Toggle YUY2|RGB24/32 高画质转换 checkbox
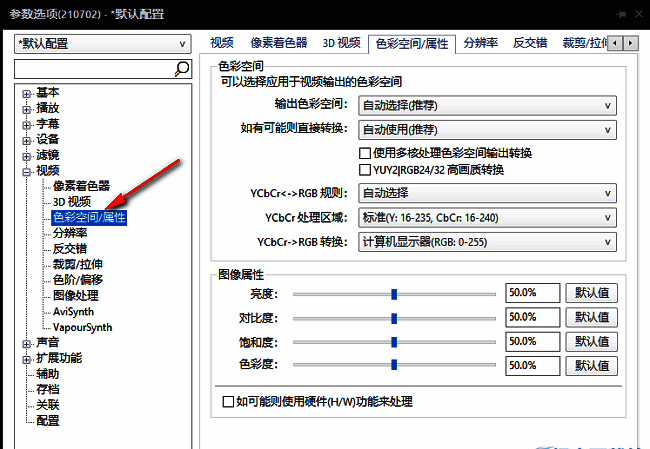The height and width of the screenshot is (449, 650). 365,170
